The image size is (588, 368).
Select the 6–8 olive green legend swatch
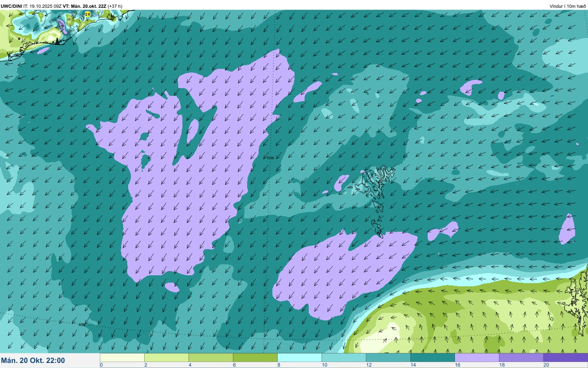pyautogui.click(x=255, y=357)
